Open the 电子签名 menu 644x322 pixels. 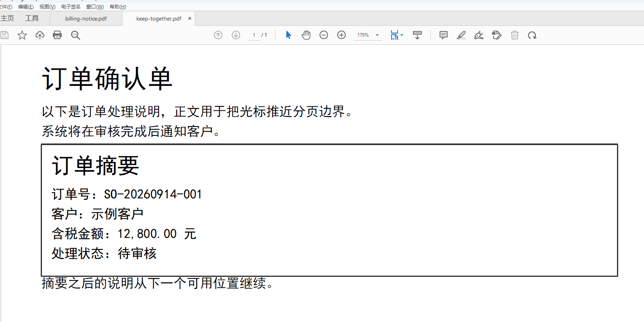[x=71, y=7]
